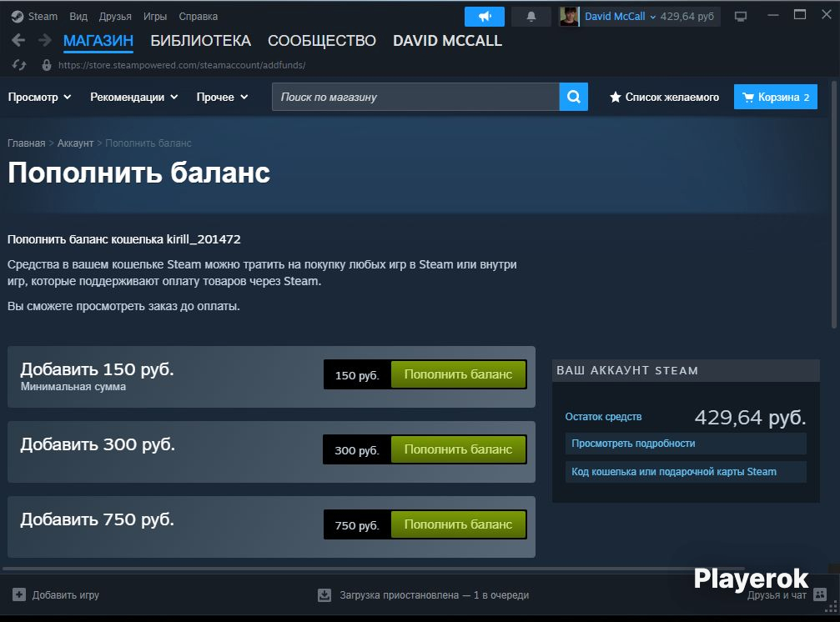Open Код кошелька или подарочной карты Steam
Image resolution: width=840 pixels, height=622 pixels.
tap(686, 472)
